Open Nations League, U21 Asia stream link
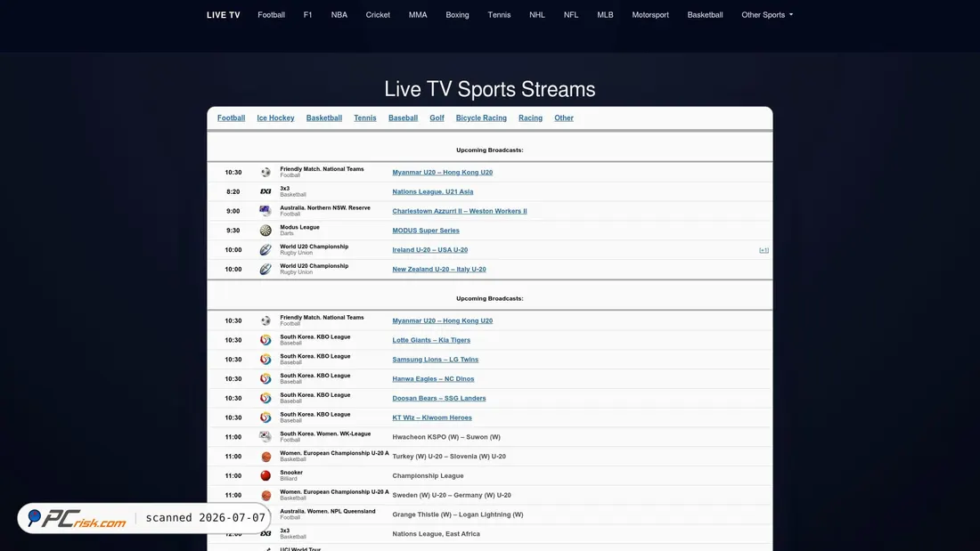The image size is (980, 551). [x=432, y=191]
